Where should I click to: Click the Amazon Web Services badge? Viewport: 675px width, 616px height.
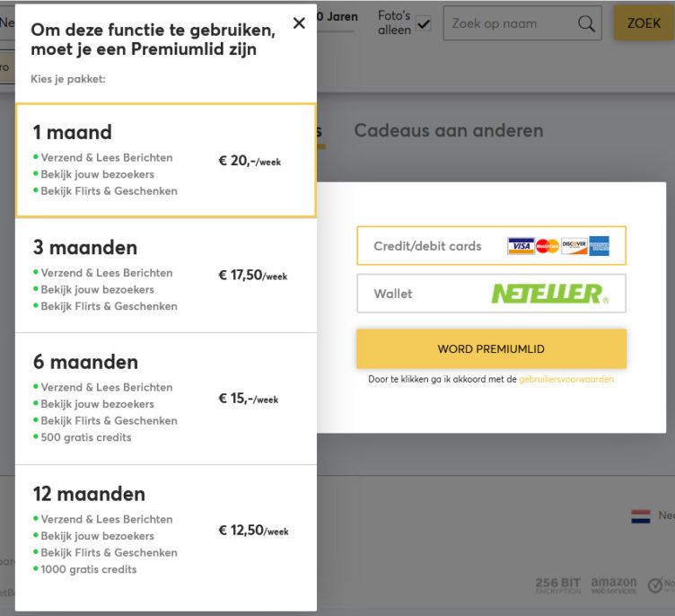(614, 585)
